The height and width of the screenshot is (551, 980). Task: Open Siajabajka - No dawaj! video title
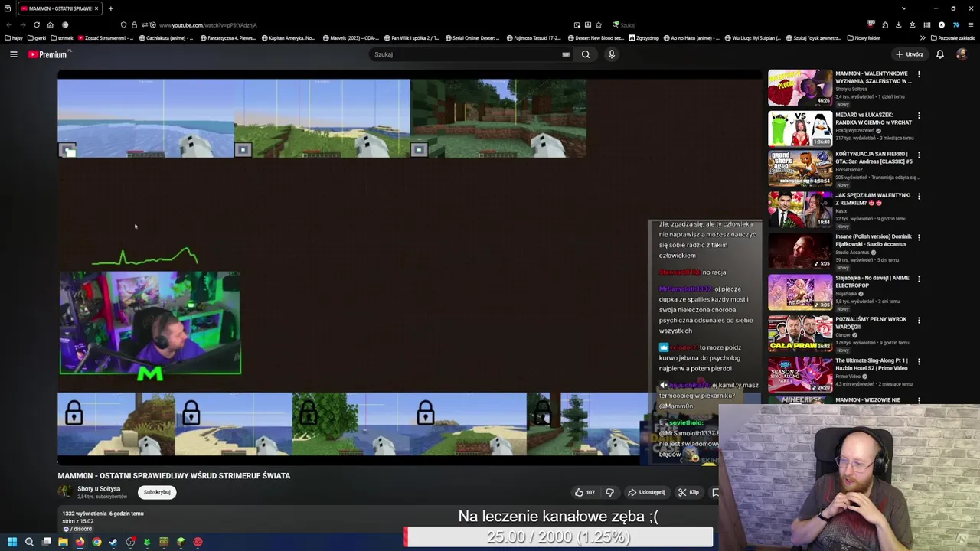[872, 282]
